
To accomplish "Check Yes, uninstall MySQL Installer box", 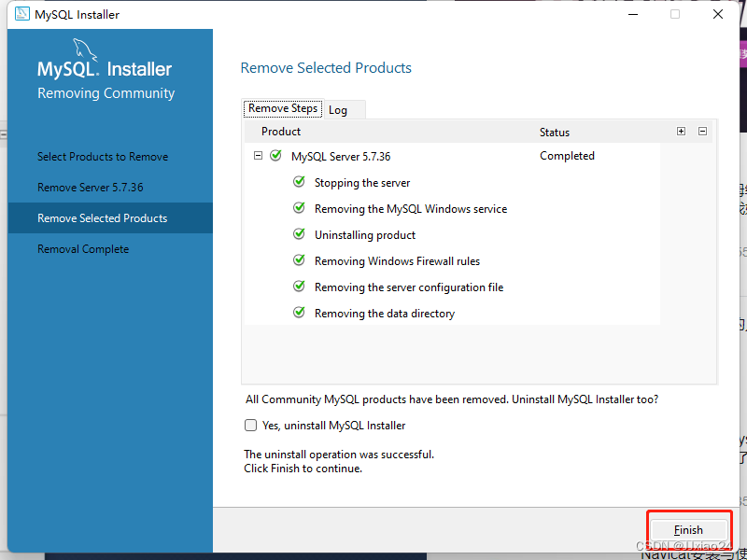I will 250,426.
